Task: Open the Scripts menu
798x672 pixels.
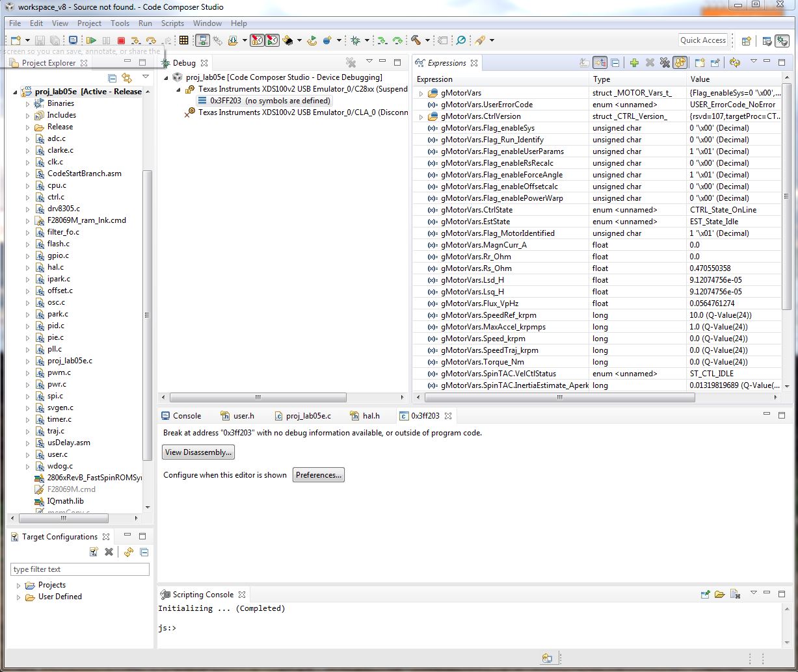Action: (172, 23)
